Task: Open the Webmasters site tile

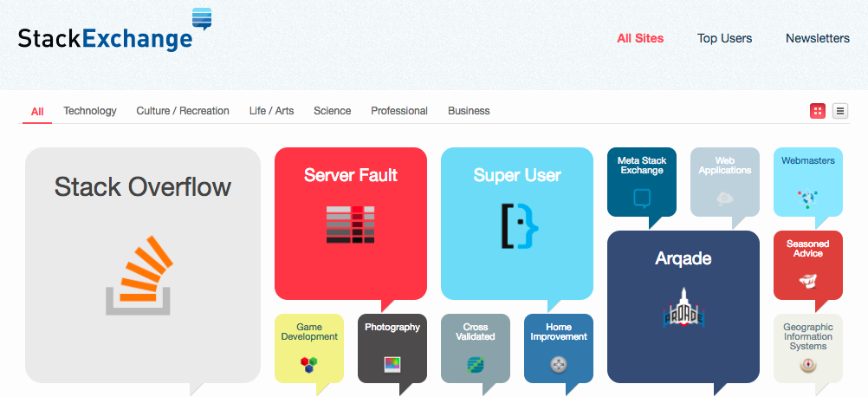Action: (x=807, y=181)
